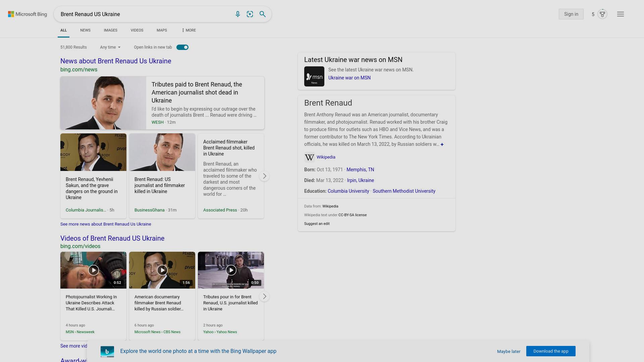644x362 pixels.
Task: Open News about Brent Renaud Us Ukraine
Action: click(x=116, y=61)
